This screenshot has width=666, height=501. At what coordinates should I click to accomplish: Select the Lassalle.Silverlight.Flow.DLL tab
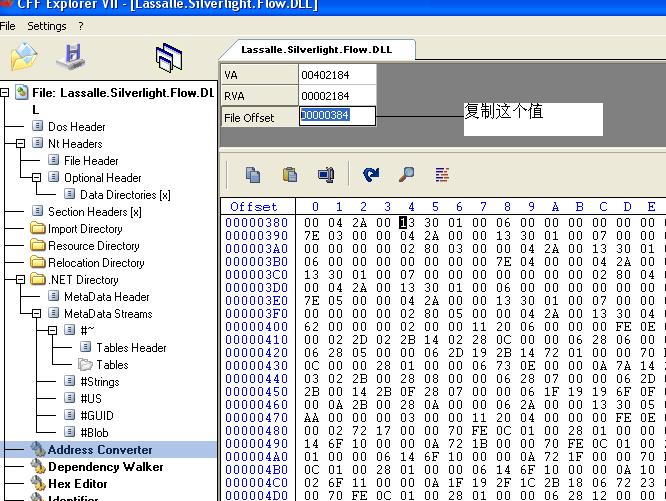316,50
